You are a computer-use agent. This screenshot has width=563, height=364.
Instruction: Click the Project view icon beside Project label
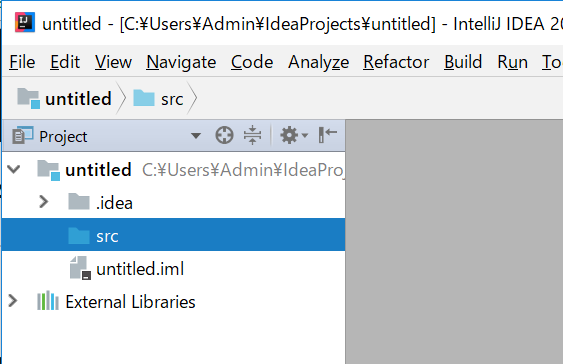(23, 135)
